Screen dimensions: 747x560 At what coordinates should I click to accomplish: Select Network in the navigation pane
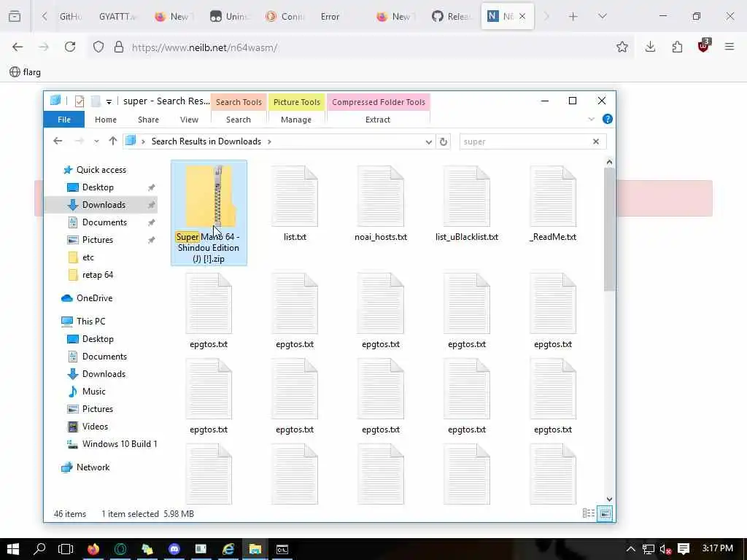click(x=93, y=467)
